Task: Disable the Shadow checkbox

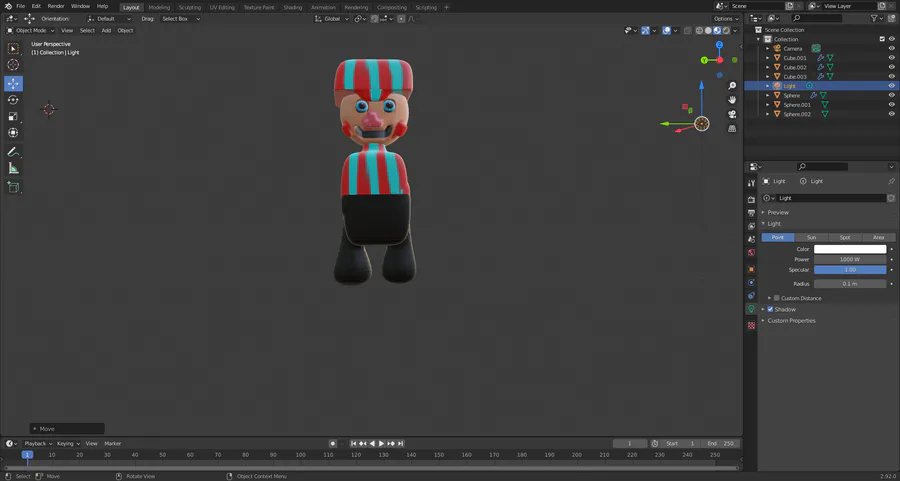Action: [x=770, y=309]
